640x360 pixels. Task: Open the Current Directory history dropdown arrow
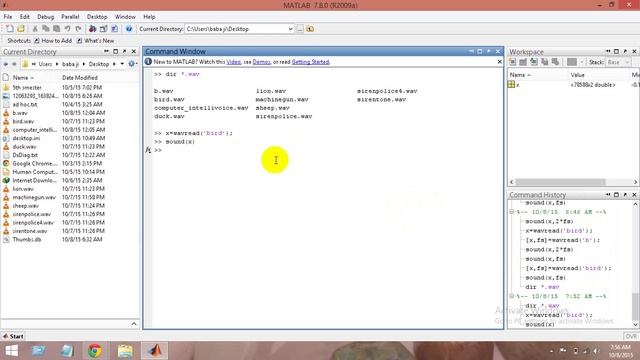point(122,64)
